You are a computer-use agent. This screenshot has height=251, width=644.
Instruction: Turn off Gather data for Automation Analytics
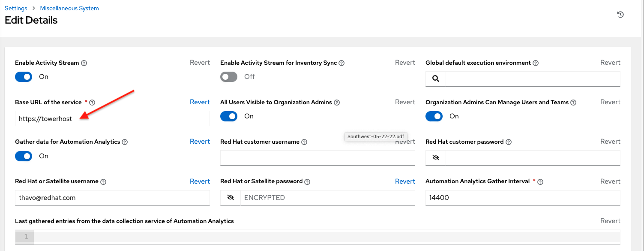pyautogui.click(x=24, y=156)
